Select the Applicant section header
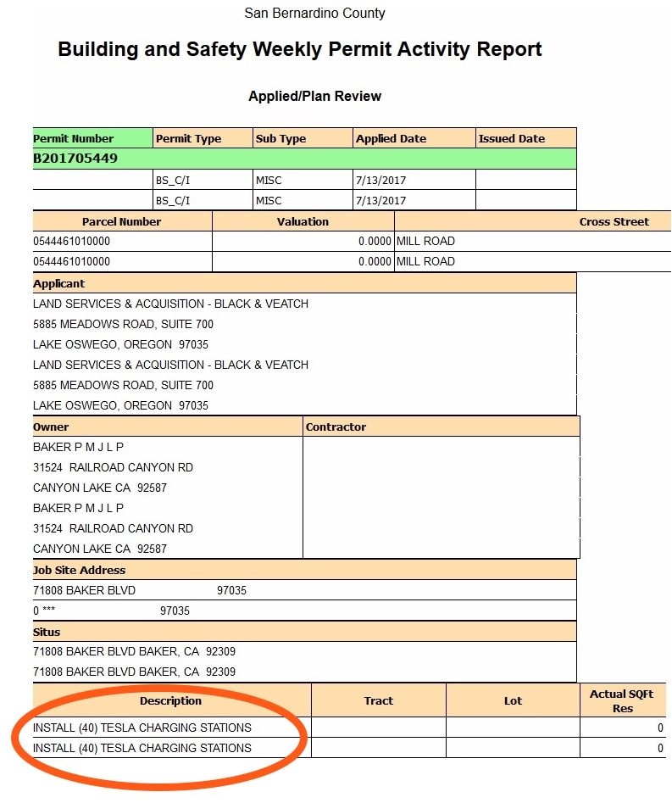Screen dimensions: 672x803 click(x=59, y=283)
